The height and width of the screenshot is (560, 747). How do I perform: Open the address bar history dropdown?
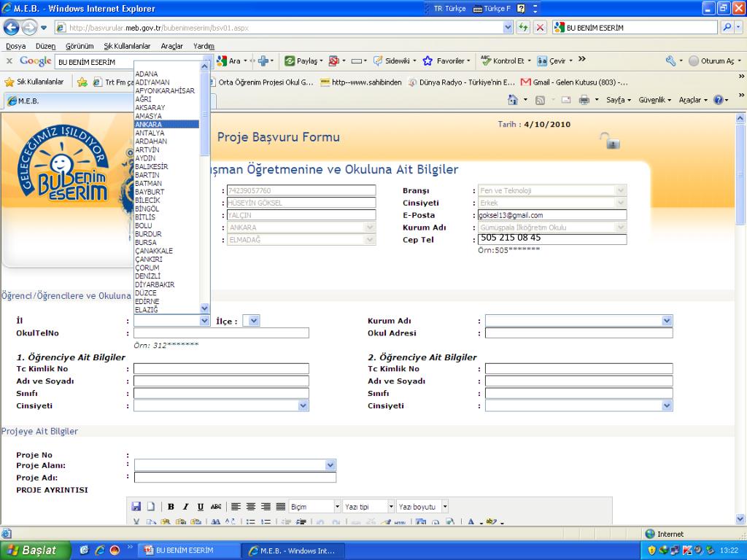(x=508, y=28)
